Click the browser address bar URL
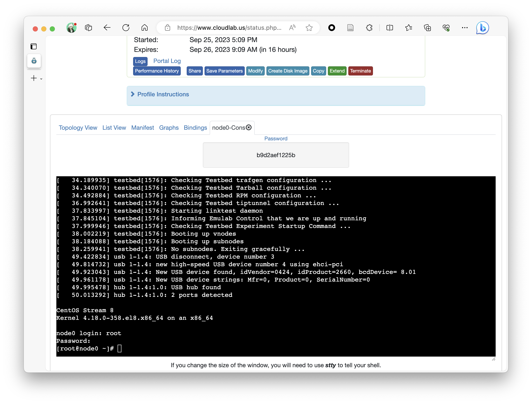Image resolution: width=532 pixels, height=404 pixels. tap(229, 28)
